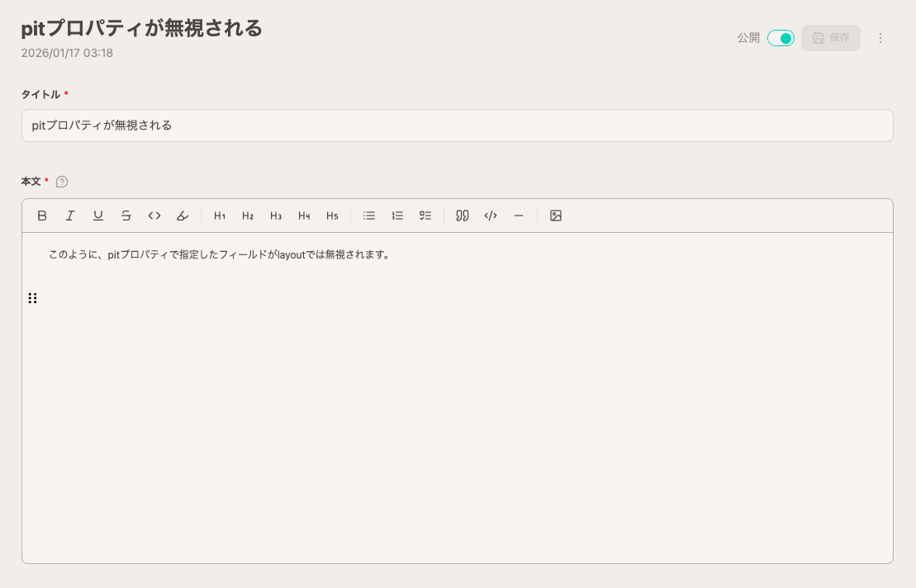The image size is (916, 588).
Task: Click the 本文 field label
Action: pyautogui.click(x=31, y=182)
